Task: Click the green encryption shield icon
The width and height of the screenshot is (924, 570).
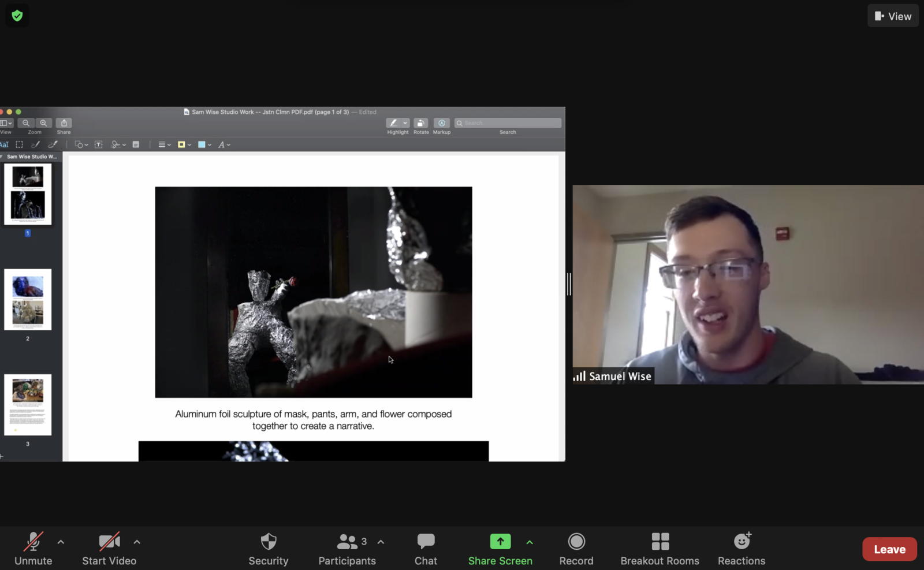Action: point(17,16)
